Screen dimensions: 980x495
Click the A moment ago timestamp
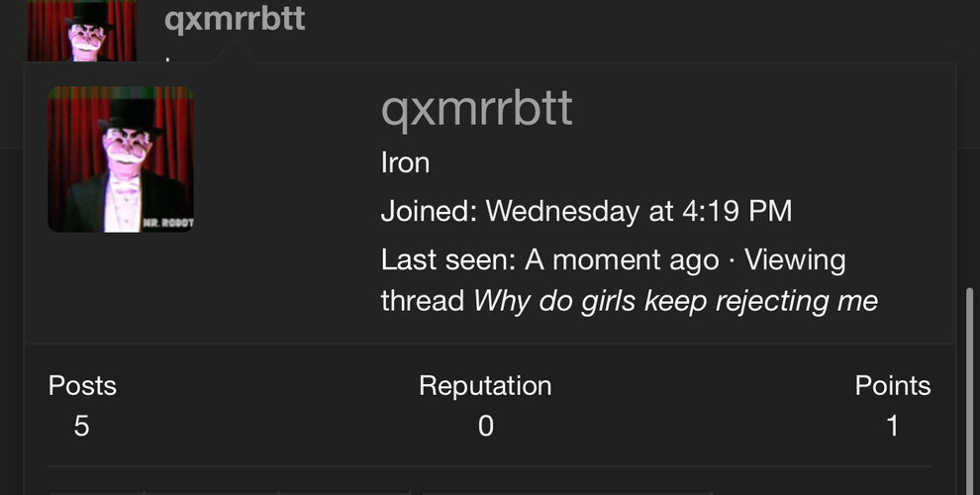click(622, 259)
